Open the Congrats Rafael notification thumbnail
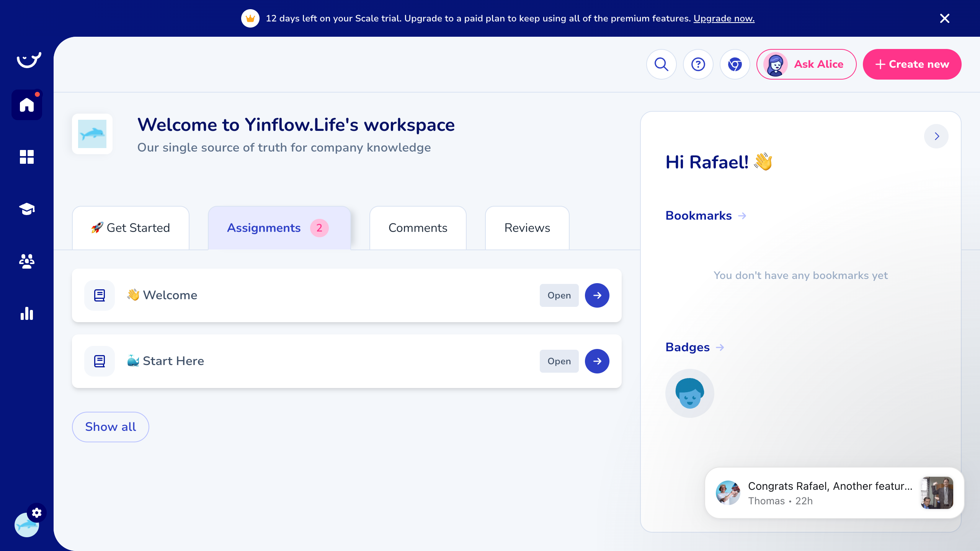Viewport: 980px width, 551px height. pos(936,493)
